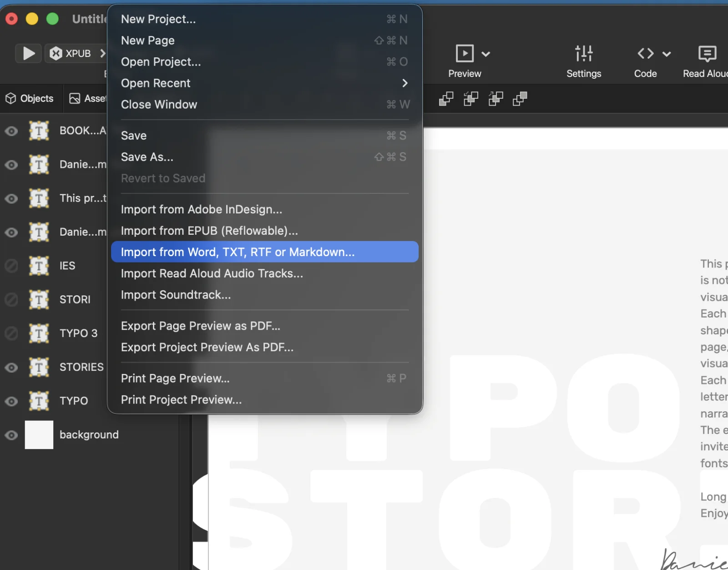Choose Export Project Preview As PDF...
The width and height of the screenshot is (728, 570).
[x=264, y=347]
